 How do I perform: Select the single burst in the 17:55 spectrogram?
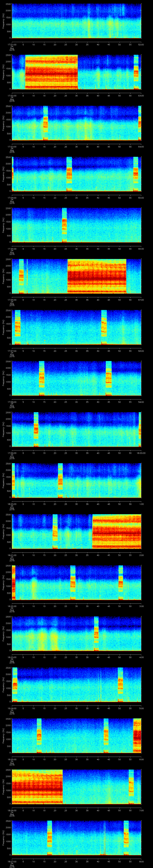64,225
